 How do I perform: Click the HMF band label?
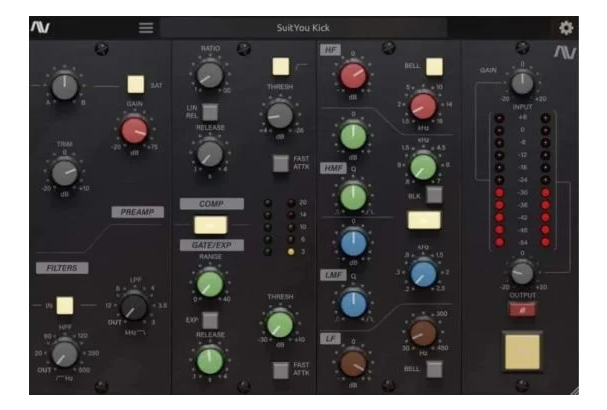click(333, 168)
